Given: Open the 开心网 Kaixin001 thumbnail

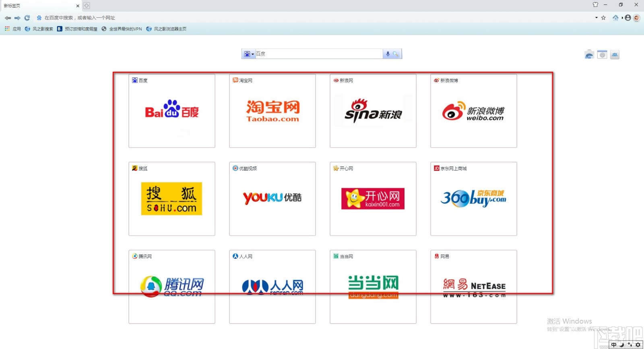Looking at the screenshot, I should pos(373,199).
